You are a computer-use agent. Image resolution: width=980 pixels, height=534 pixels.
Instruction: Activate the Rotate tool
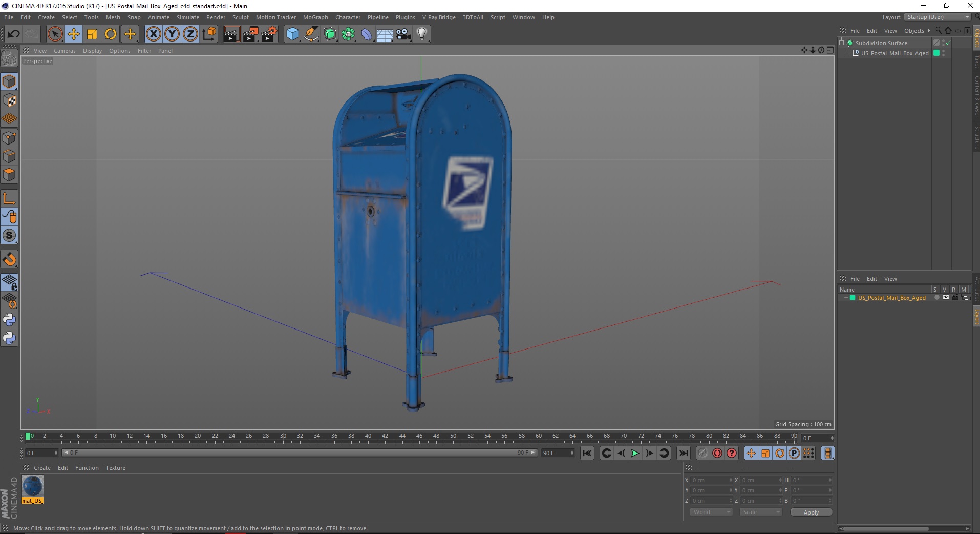pos(111,34)
